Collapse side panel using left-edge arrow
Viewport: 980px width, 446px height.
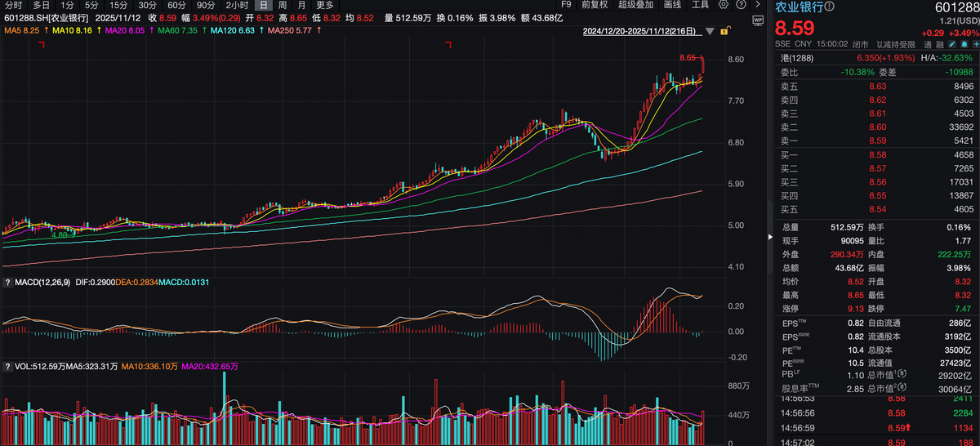769,237
